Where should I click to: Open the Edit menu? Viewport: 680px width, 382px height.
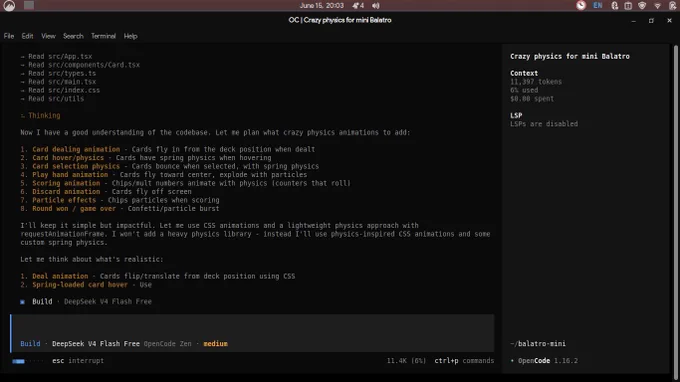coord(27,36)
